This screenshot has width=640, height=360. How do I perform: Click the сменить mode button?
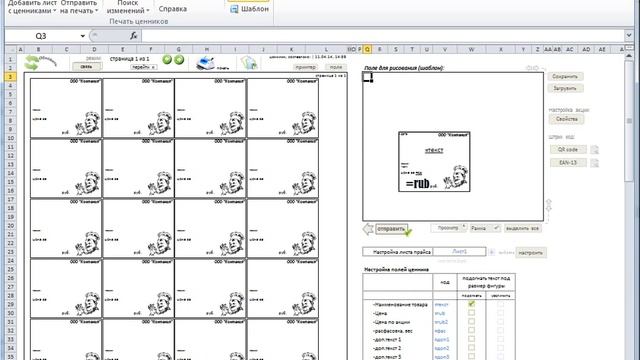(86, 67)
